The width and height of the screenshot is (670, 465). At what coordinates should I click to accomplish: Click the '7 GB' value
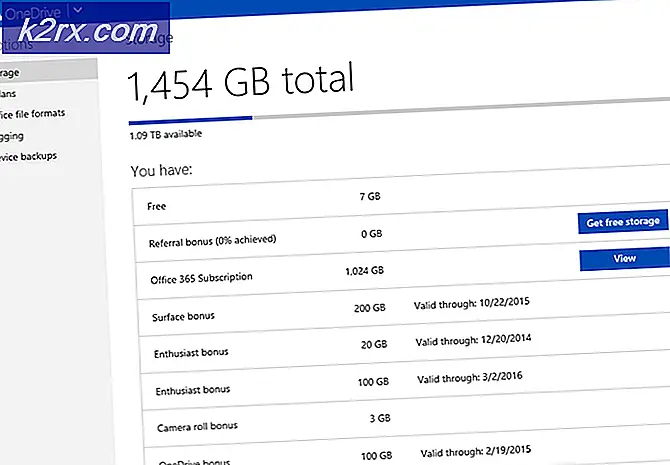click(370, 196)
